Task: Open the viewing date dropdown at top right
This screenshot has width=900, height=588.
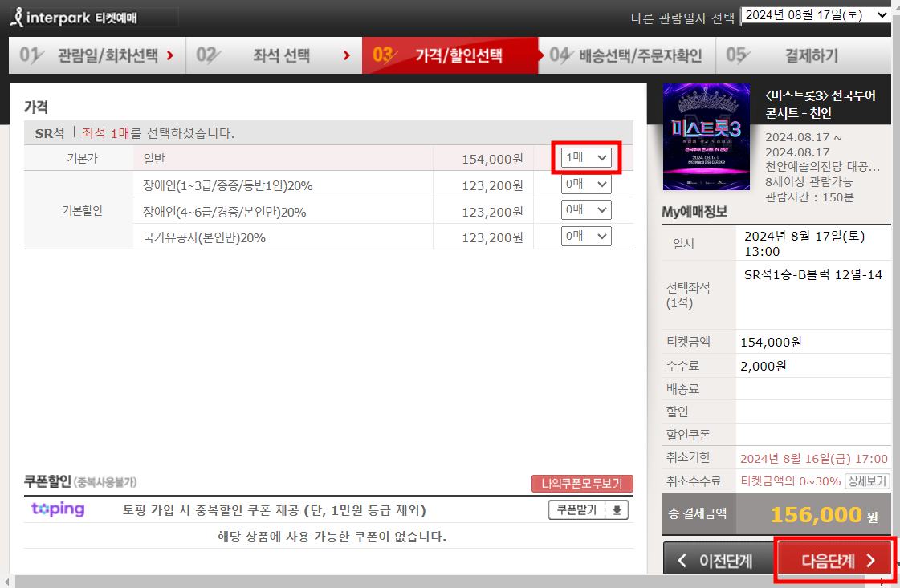Action: pyautogui.click(x=815, y=14)
